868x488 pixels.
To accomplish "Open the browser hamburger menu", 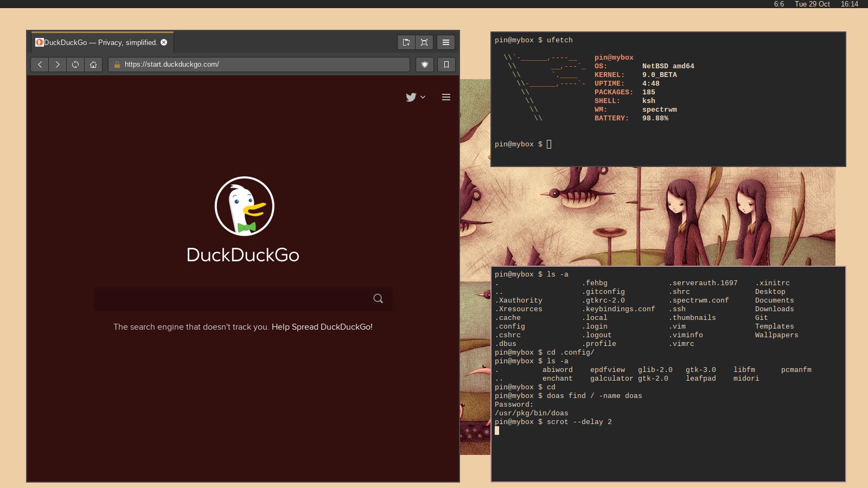I will coord(446,42).
